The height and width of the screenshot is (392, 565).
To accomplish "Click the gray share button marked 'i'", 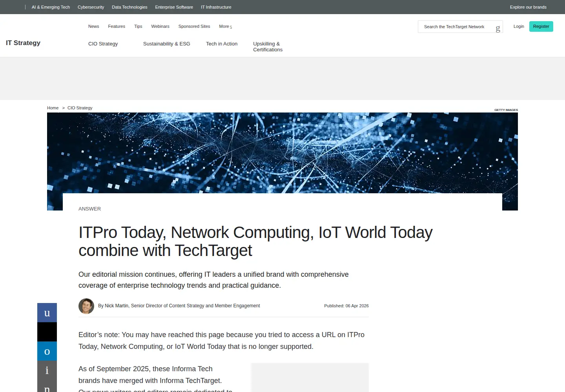I will point(47,370).
